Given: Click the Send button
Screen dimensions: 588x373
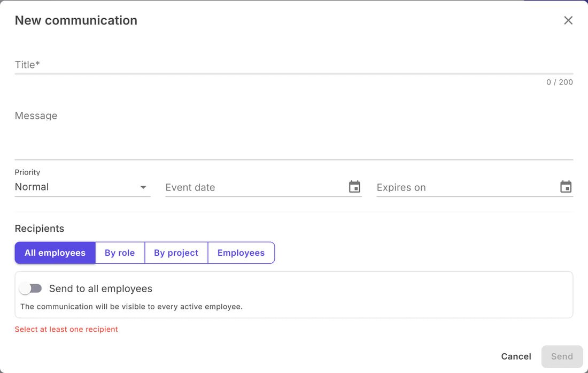Looking at the screenshot, I should 562,356.
